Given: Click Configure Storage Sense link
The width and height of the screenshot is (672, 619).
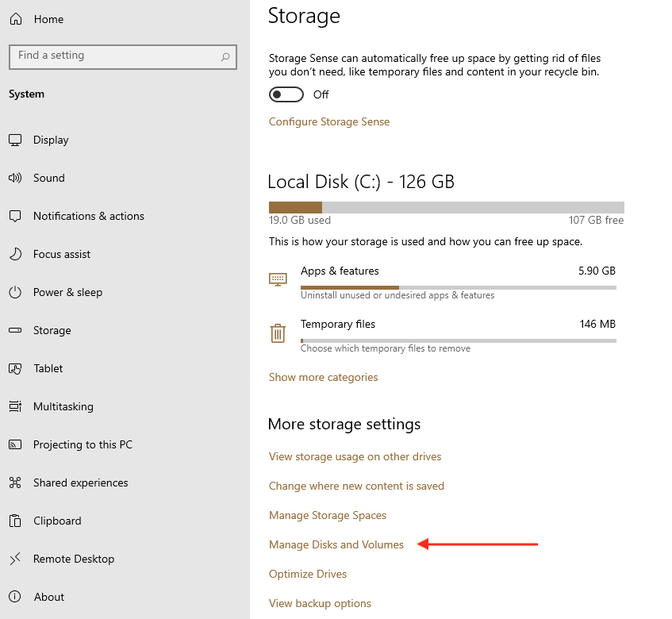Looking at the screenshot, I should tap(329, 121).
